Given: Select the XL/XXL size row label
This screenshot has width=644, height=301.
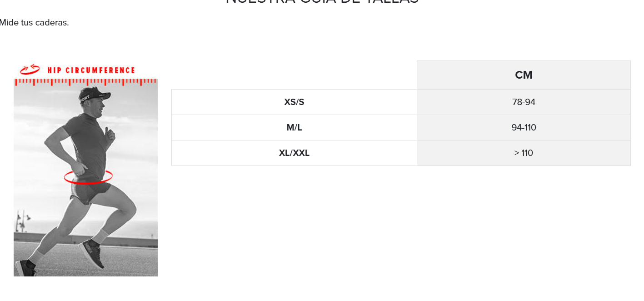Looking at the screenshot, I should pyautogui.click(x=294, y=153).
